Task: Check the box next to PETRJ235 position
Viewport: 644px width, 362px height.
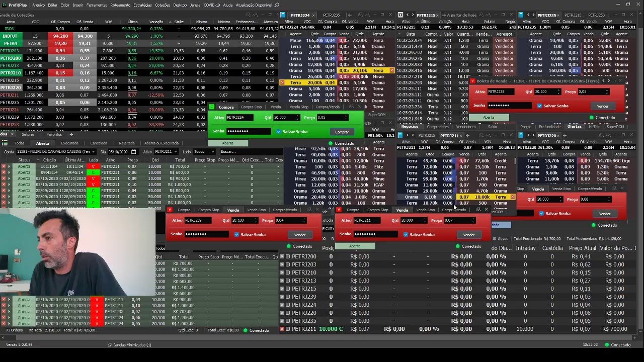Action: point(288,321)
